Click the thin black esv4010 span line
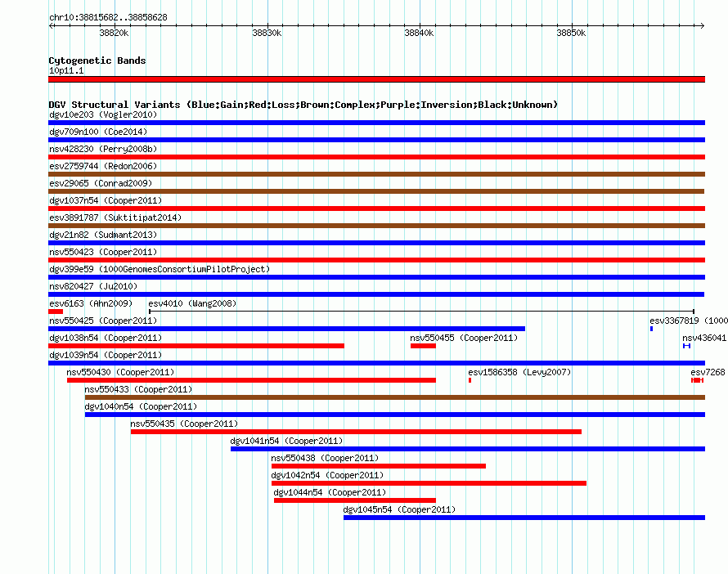The height and width of the screenshot is (574, 728). coord(421,312)
